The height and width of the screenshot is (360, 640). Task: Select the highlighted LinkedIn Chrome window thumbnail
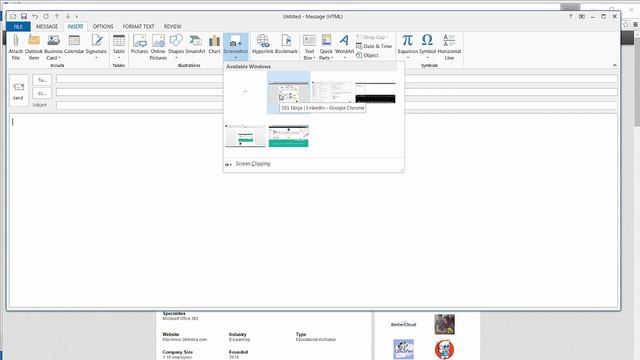tap(289, 92)
